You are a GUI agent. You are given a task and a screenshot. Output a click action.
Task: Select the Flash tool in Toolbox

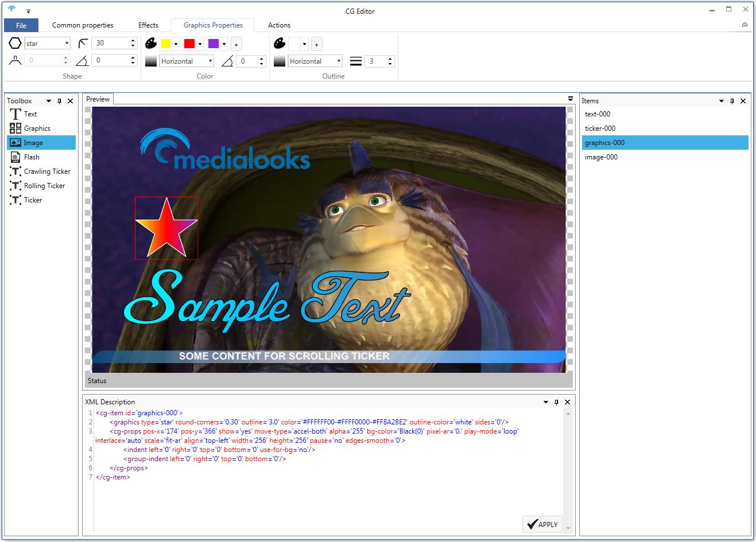(41, 157)
